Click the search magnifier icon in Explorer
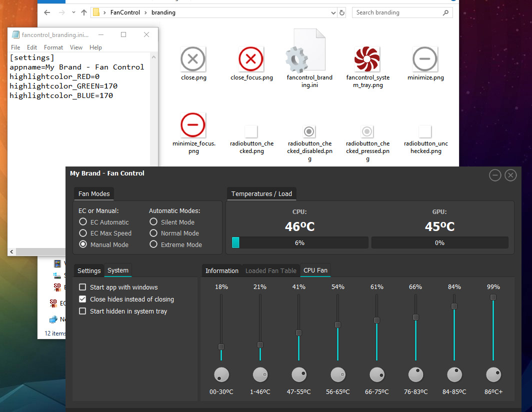Image resolution: width=532 pixels, height=412 pixels. 445,12
